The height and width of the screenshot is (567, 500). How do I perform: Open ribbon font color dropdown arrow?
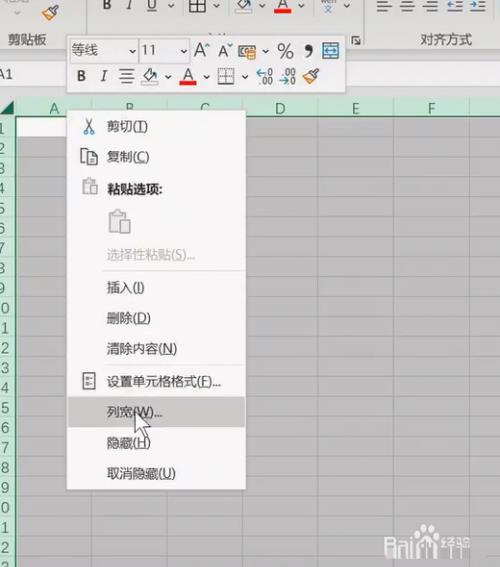[x=301, y=6]
